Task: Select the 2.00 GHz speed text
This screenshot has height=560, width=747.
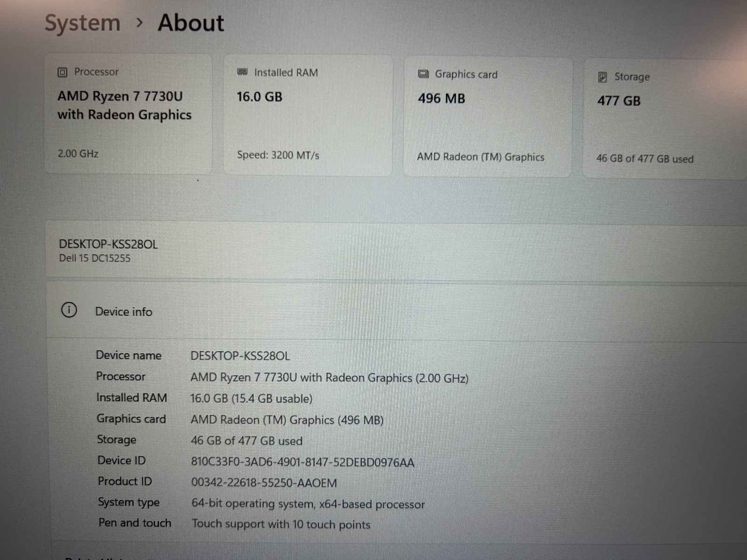Action: (x=78, y=154)
